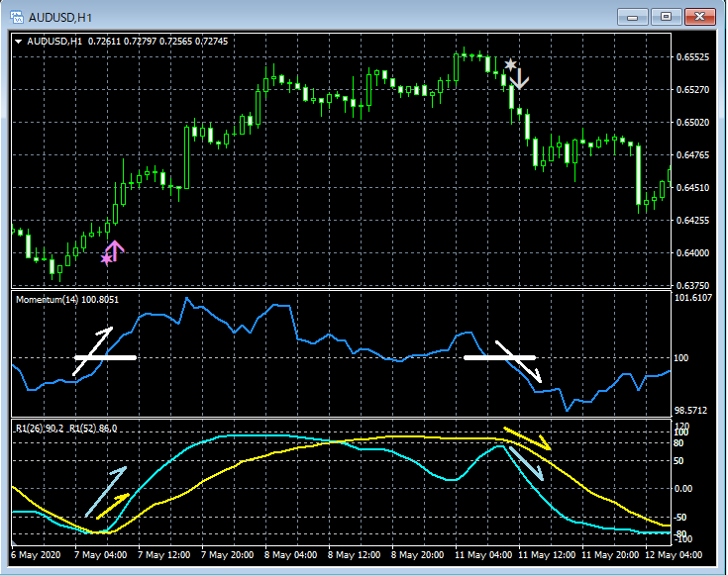Click the 6 May 2020 date label
The height and width of the screenshot is (575, 728).
click(x=36, y=555)
